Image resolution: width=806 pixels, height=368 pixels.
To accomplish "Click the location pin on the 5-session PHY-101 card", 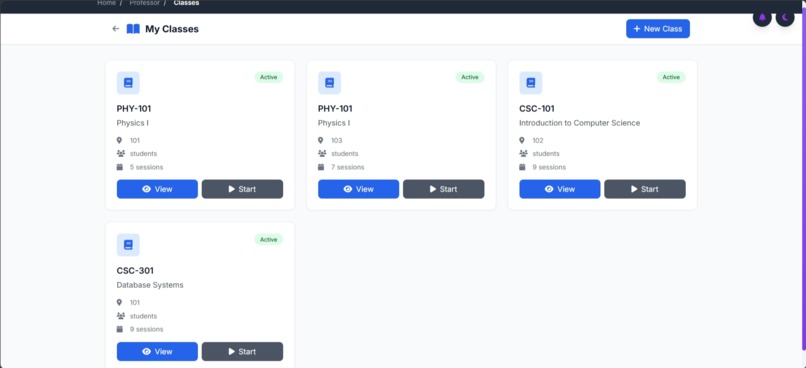I will 120,140.
